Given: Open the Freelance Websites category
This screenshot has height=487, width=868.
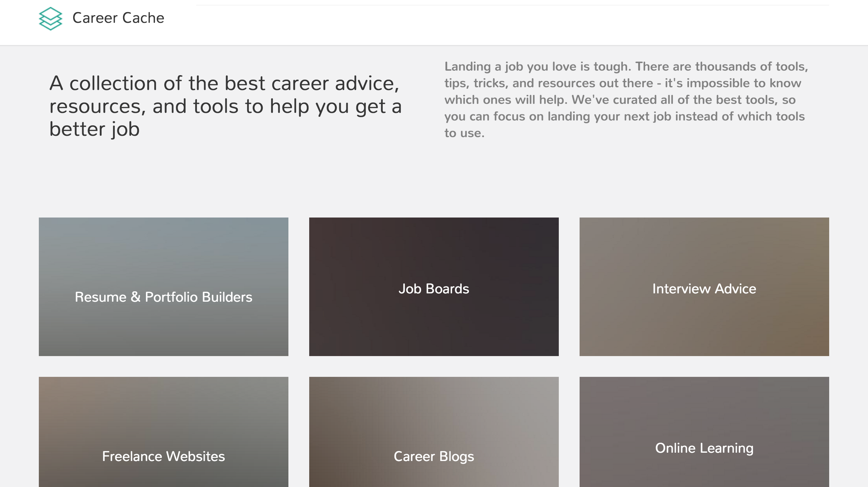Looking at the screenshot, I should point(163,456).
